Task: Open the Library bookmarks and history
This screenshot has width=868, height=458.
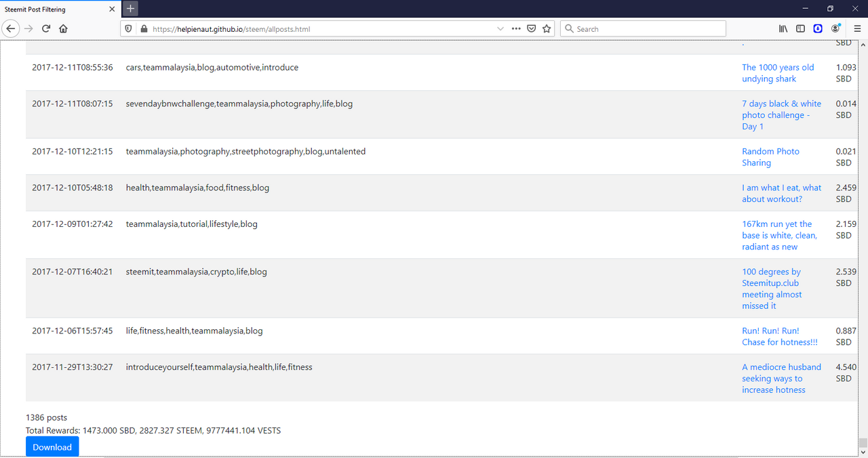Action: click(783, 29)
